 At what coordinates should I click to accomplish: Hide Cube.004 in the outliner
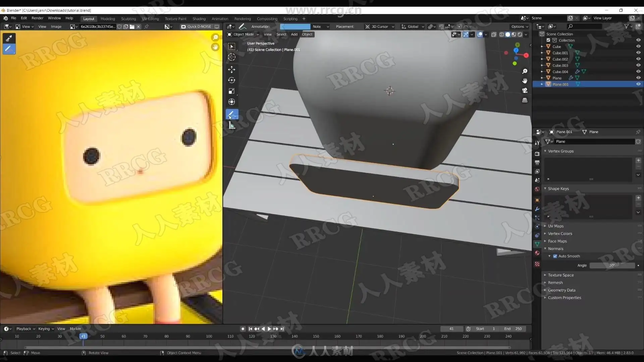tap(638, 71)
